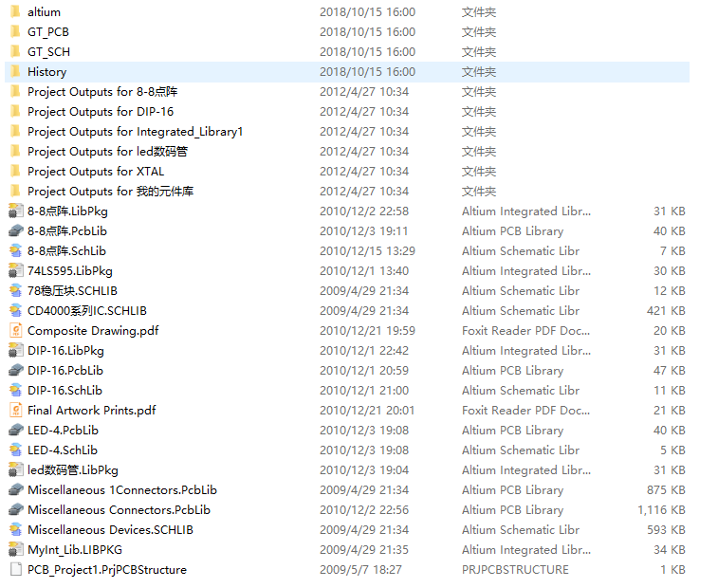
Task: Click the LED-4.SchLib file icon
Action: [x=15, y=450]
